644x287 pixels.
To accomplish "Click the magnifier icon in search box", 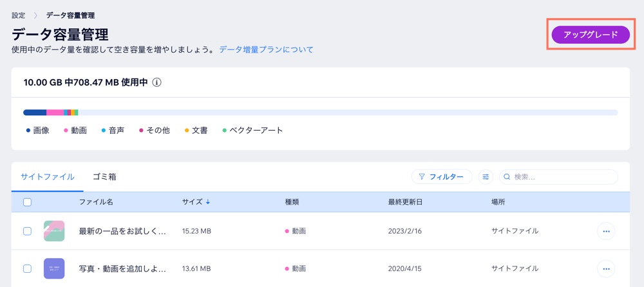I will click(507, 177).
